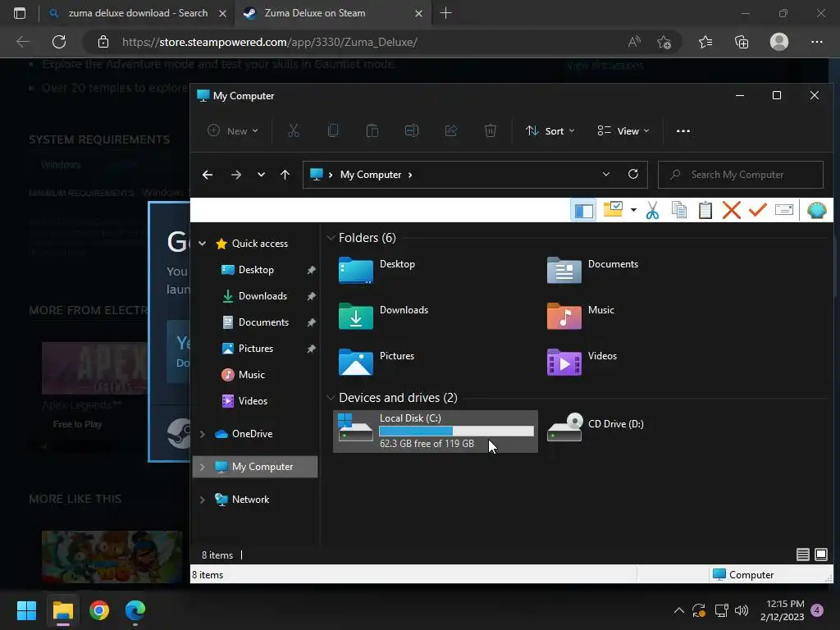Open Edge Favorites star icon
This screenshot has height=630, width=840.
click(x=705, y=42)
